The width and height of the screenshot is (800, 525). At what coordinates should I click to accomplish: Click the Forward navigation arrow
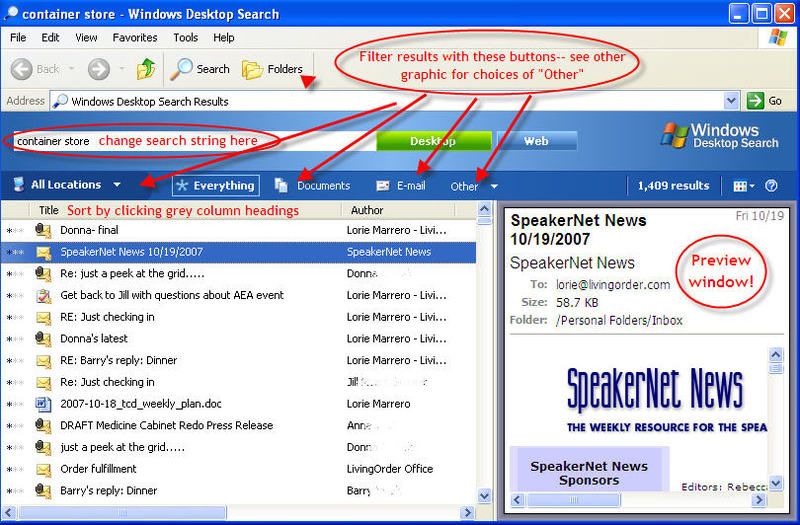tap(98, 69)
